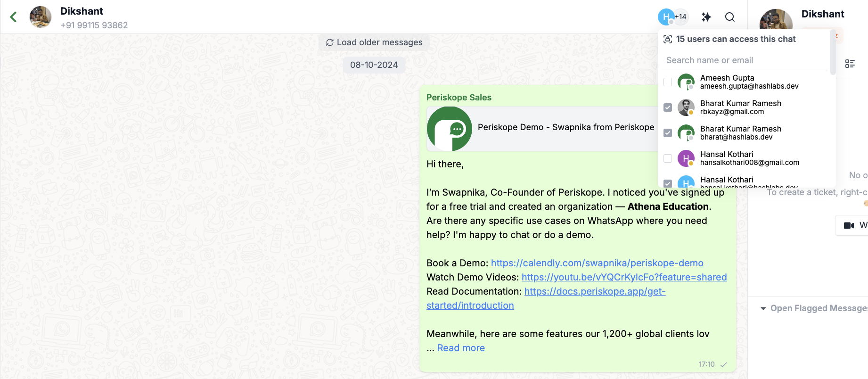Open the Calendly demo booking link

[x=597, y=263]
